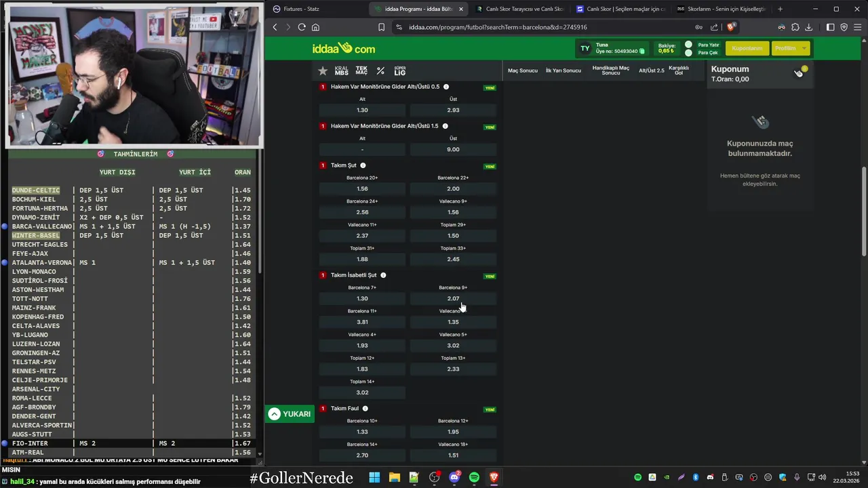
Task: Jump to top with the YUKARI button
Action: point(290,414)
